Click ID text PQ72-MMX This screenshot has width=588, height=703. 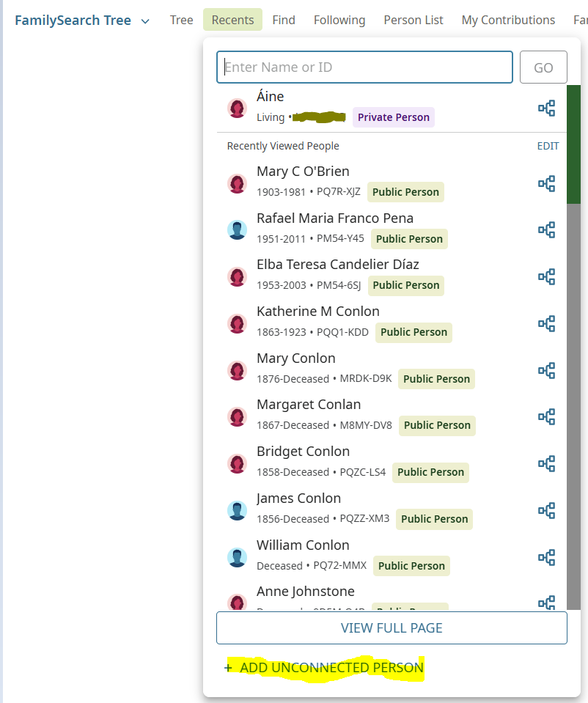coord(339,566)
